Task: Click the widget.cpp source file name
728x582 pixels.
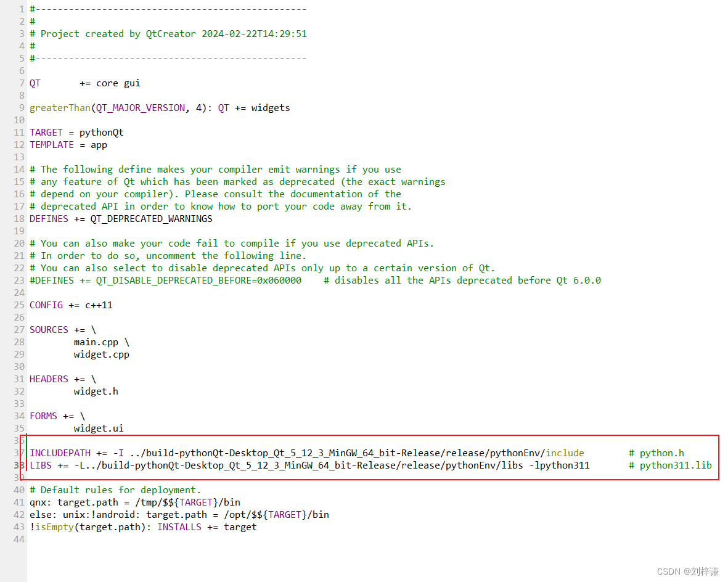Action: [100, 354]
